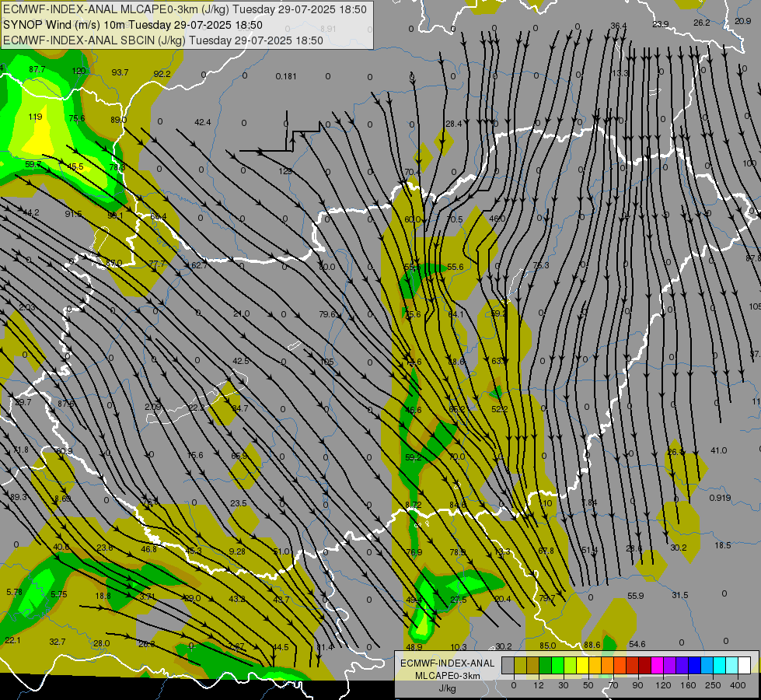
Task: Click the legend tick value 50
Action: coord(588,685)
